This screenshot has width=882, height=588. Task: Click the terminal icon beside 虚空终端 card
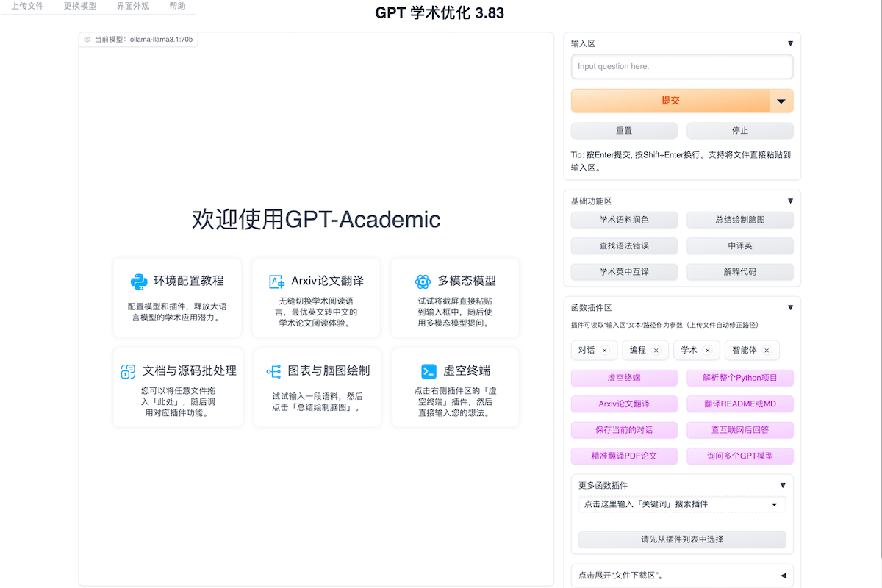pos(429,371)
